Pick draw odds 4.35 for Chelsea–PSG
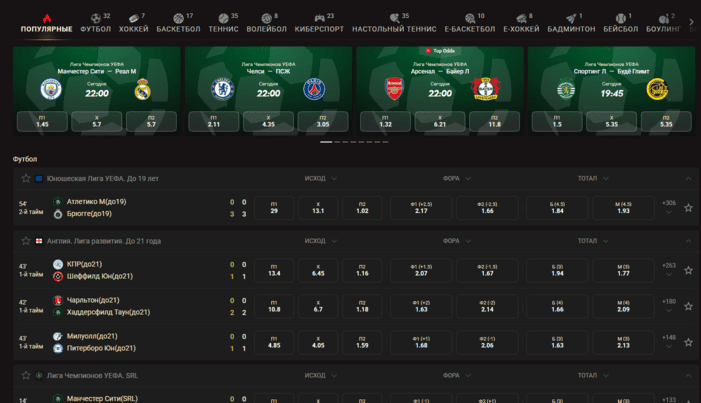Viewport: 701px width, 403px height. click(268, 121)
